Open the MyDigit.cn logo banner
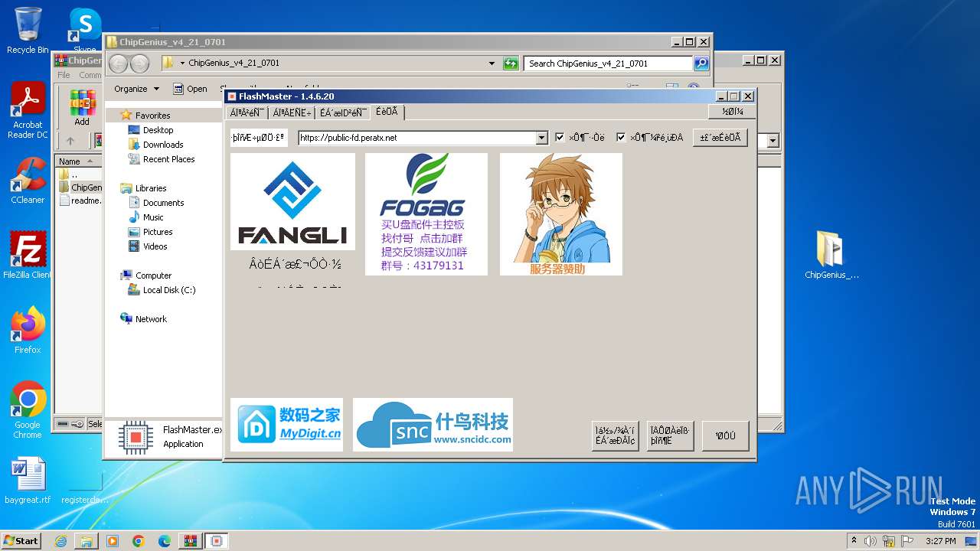The image size is (980, 551). click(287, 425)
